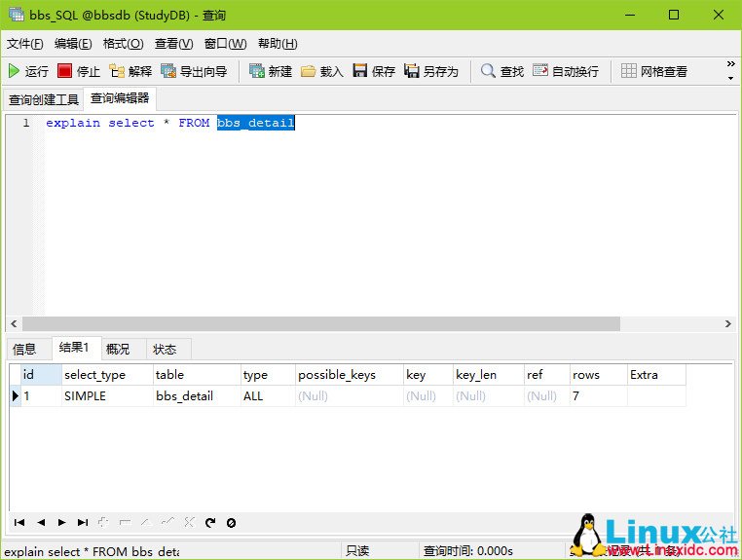Image resolution: width=742 pixels, height=560 pixels.
Task: Open the 窗口(W) menu
Action: (225, 44)
